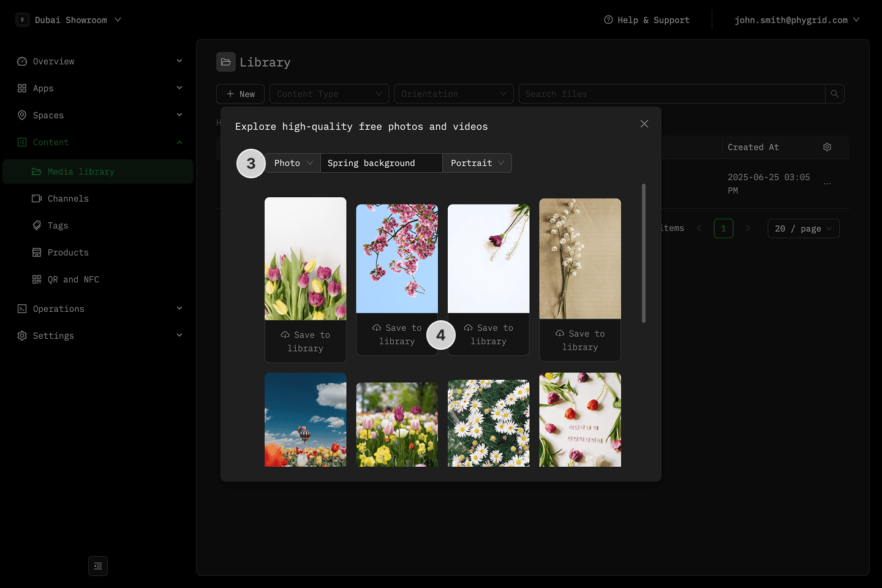Select the cherry blossom photo thumbnail
This screenshot has width=882, height=588.
pos(397,258)
